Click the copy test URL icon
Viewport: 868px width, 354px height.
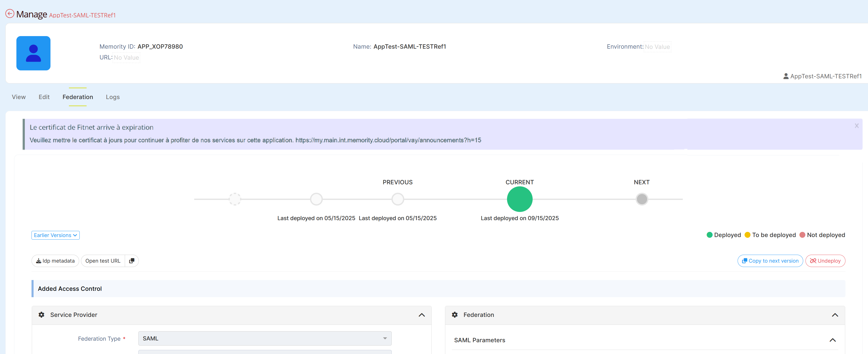[x=132, y=261]
